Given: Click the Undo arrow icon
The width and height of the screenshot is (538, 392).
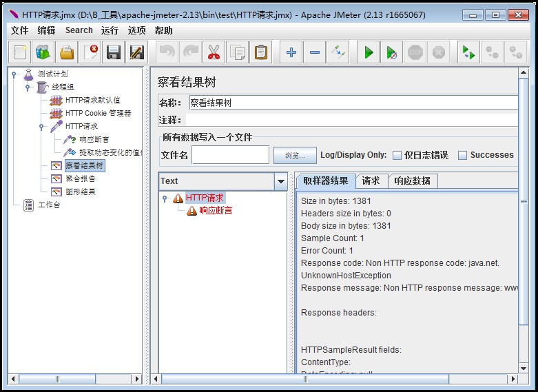Looking at the screenshot, I should tap(167, 52).
